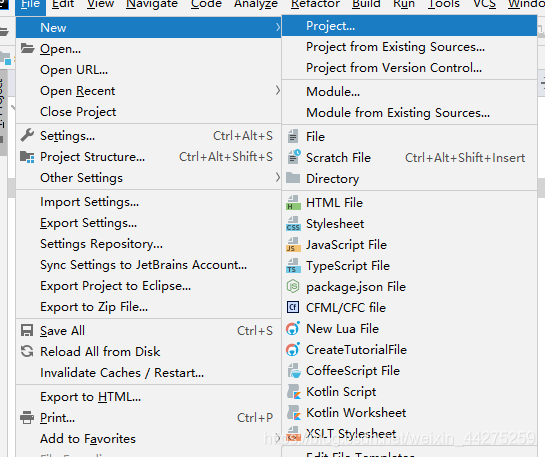545x457 pixels.
Task: Click the package.json Node icon
Action: tap(293, 286)
